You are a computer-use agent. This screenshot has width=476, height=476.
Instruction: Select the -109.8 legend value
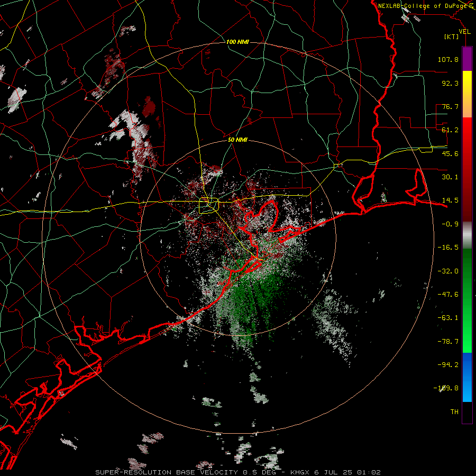click(446, 388)
